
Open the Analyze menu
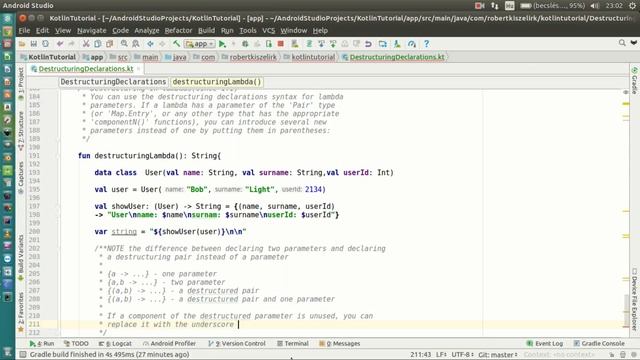click(147, 31)
